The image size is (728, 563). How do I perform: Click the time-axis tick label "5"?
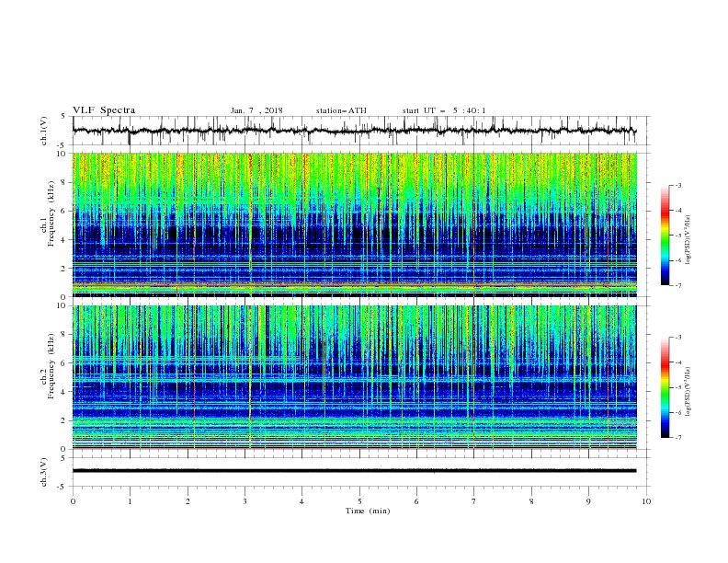point(359,501)
